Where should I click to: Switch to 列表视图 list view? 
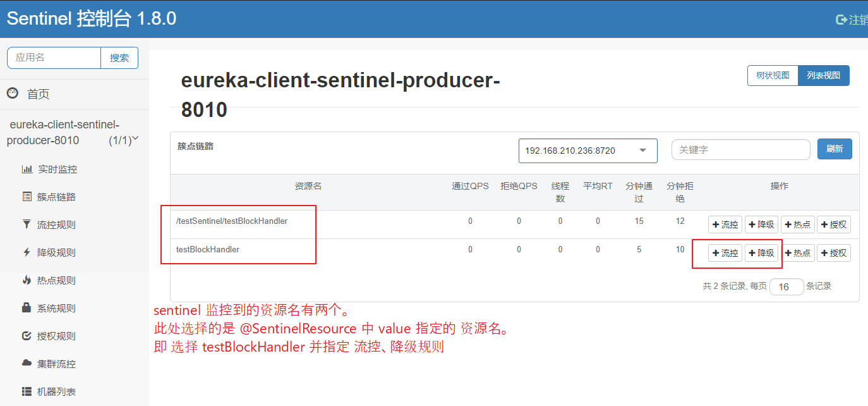point(824,75)
